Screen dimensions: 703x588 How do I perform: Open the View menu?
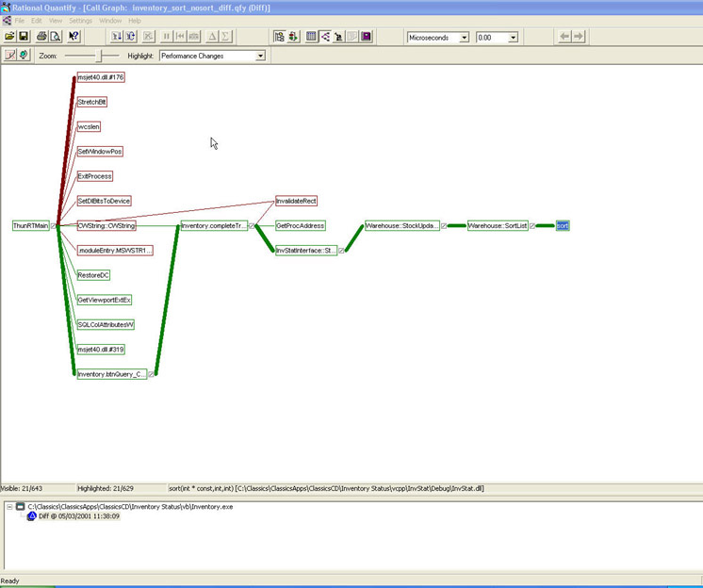tap(56, 20)
